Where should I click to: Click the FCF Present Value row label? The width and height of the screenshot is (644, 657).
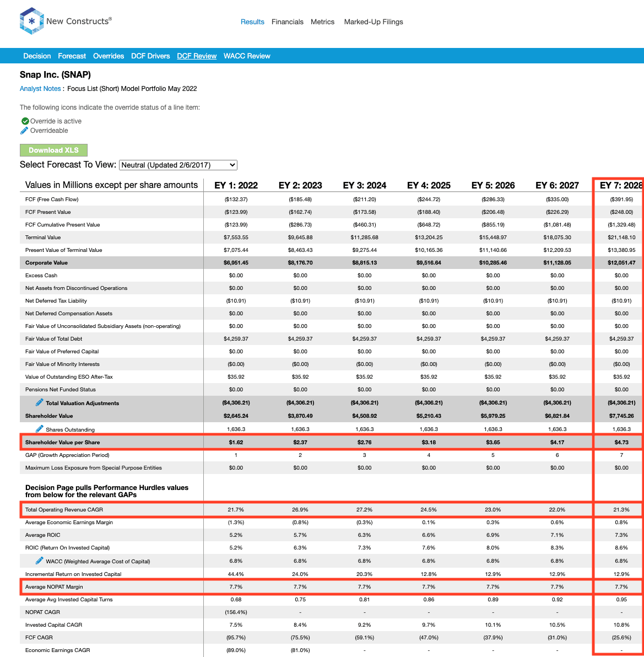(48, 212)
